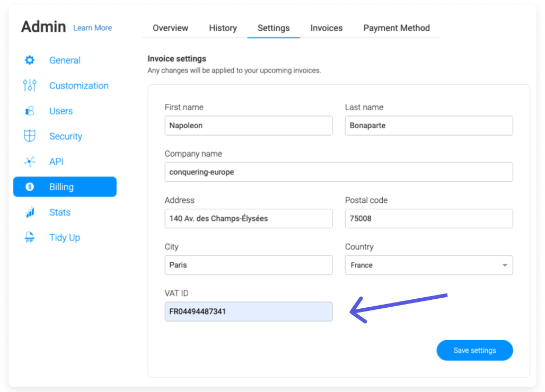This screenshot has width=545, height=392.
Task: Click the City field containing Paris
Action: pyautogui.click(x=249, y=265)
